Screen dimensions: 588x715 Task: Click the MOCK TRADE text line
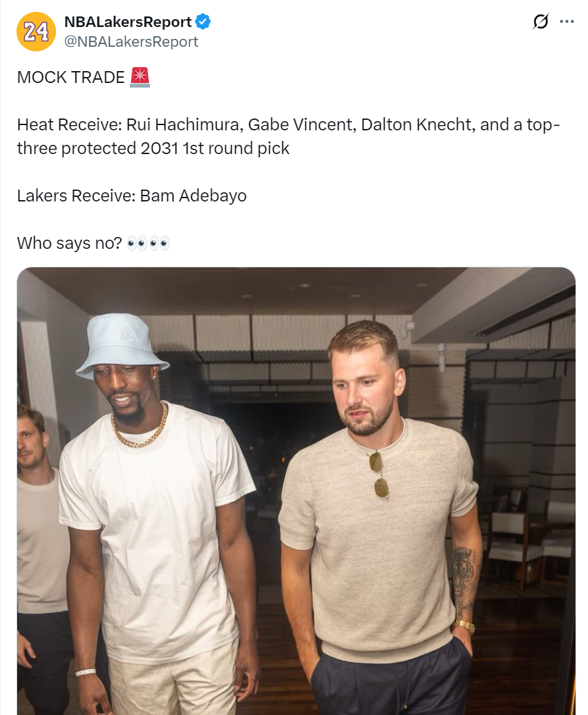pyautogui.click(x=70, y=77)
